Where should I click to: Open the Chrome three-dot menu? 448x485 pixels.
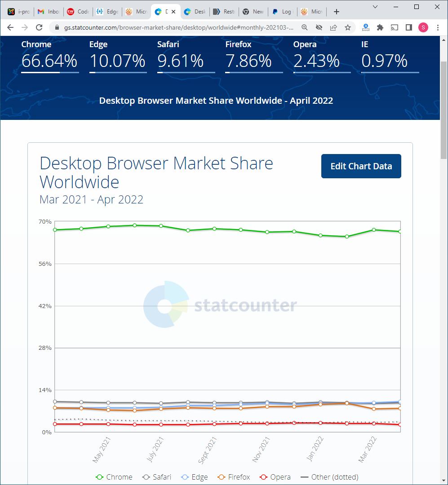point(438,27)
